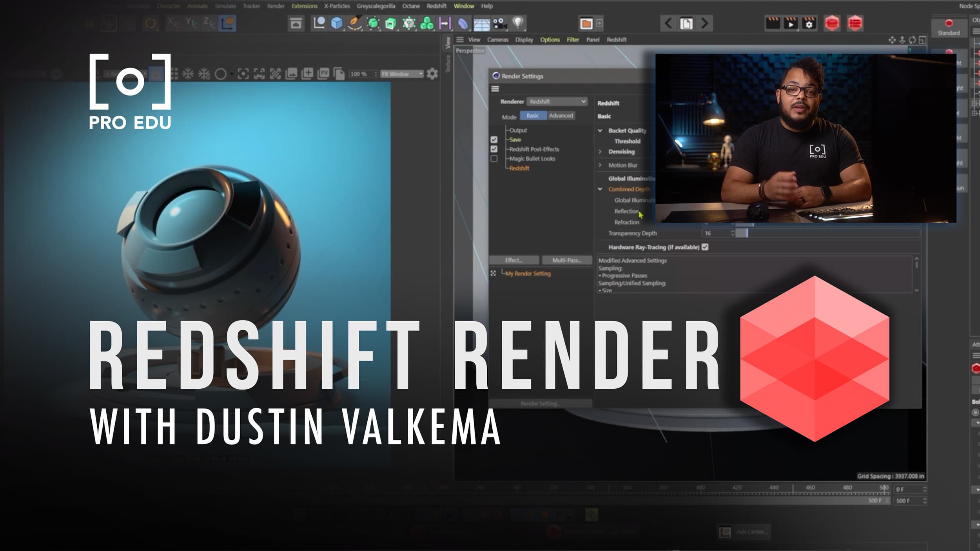This screenshot has height=551, width=980.
Task: Add a Light object
Action: pyautogui.click(x=518, y=24)
